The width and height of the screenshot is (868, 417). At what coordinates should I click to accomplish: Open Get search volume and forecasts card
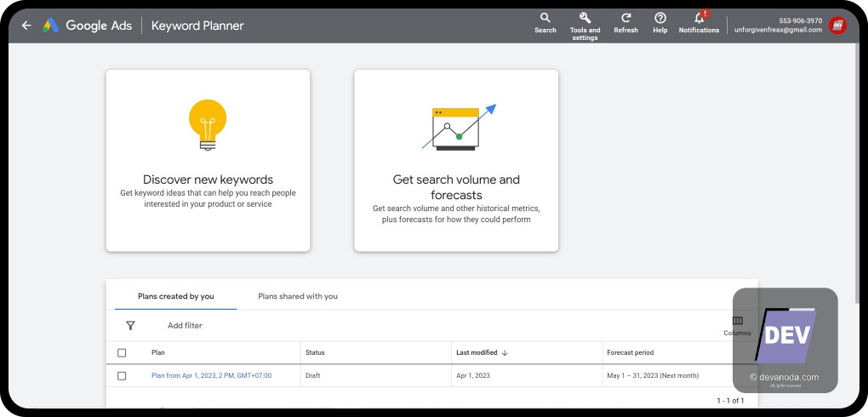tap(456, 161)
